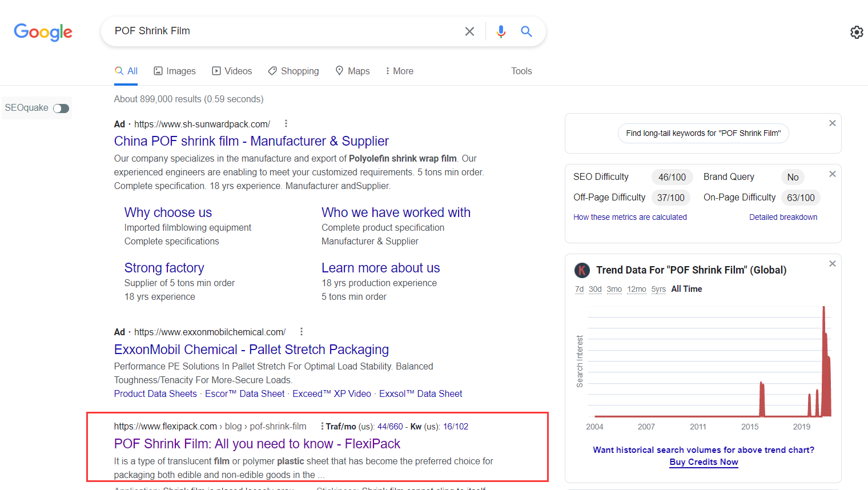
Task: Open the Escor Data Sheet link
Action: coord(244,393)
